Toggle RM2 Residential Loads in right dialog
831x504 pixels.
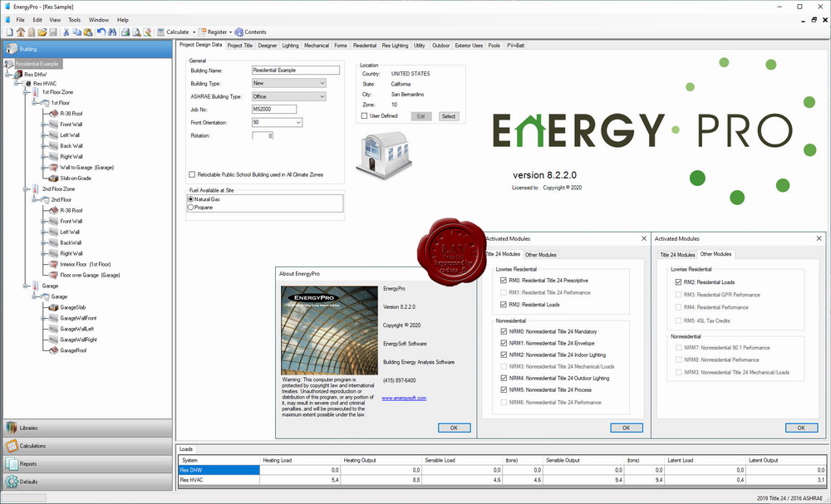point(678,282)
